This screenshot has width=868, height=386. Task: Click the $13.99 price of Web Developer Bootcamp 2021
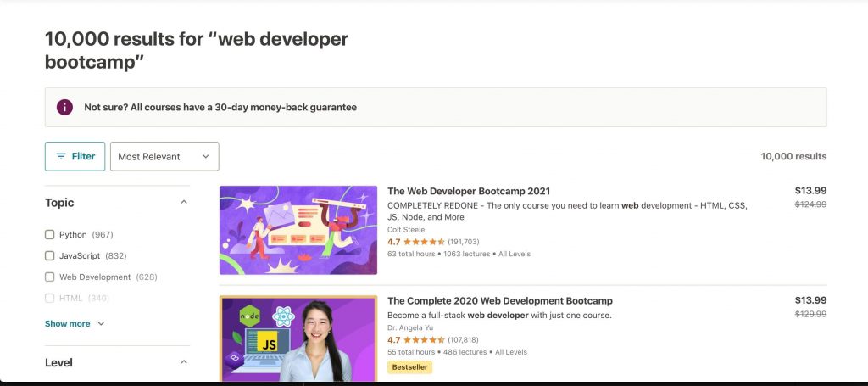(x=810, y=191)
